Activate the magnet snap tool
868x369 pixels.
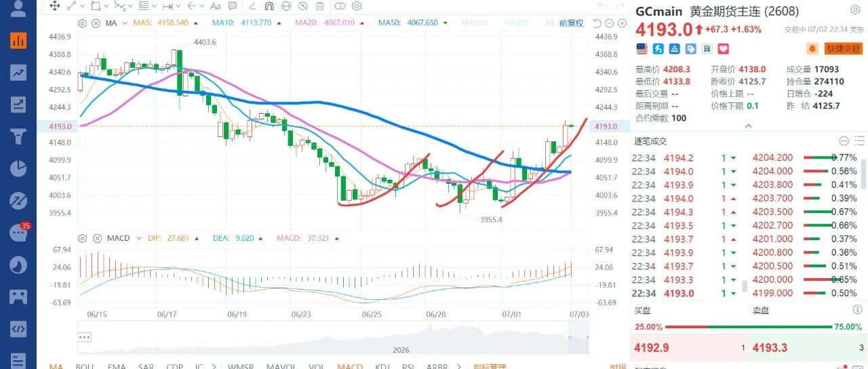(x=269, y=6)
